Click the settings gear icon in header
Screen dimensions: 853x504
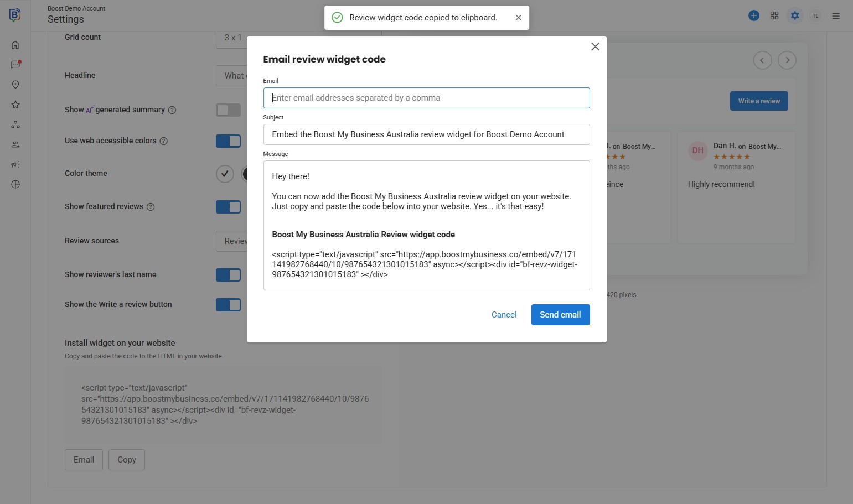pyautogui.click(x=795, y=16)
